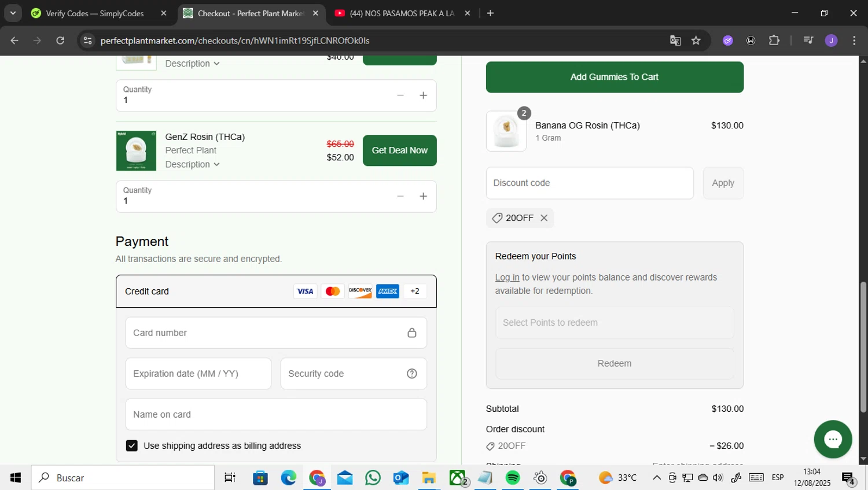868x490 pixels.
Task: Open the Chrome profile avatar J
Action: [x=831, y=40]
